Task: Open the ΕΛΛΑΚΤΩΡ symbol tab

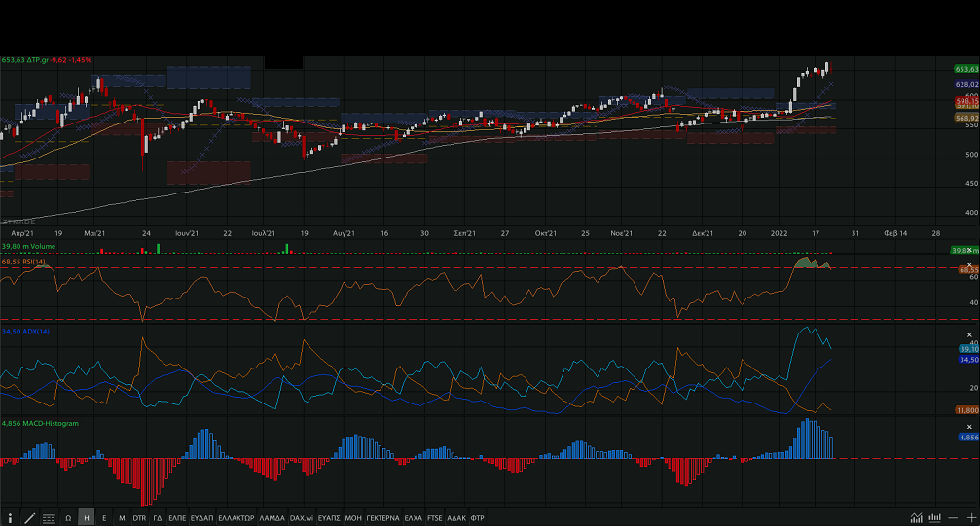Action: pos(236,518)
